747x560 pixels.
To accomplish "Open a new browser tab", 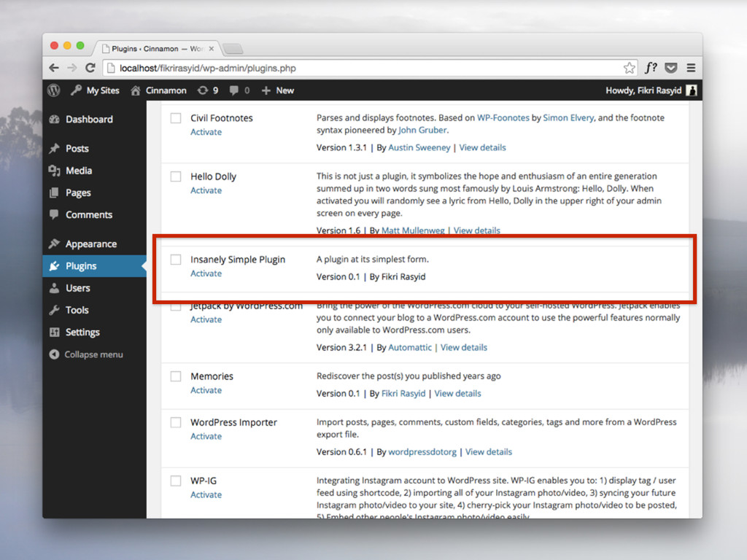I will coord(233,49).
